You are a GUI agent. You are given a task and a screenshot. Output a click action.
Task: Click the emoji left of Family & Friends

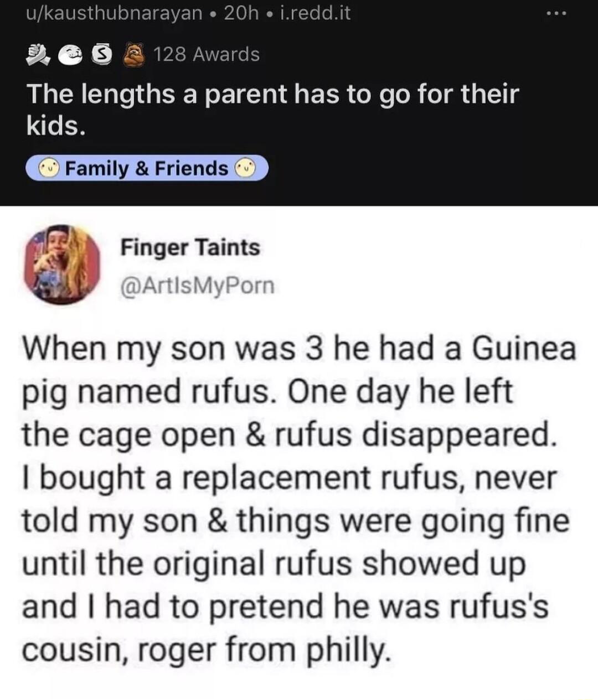click(x=49, y=168)
